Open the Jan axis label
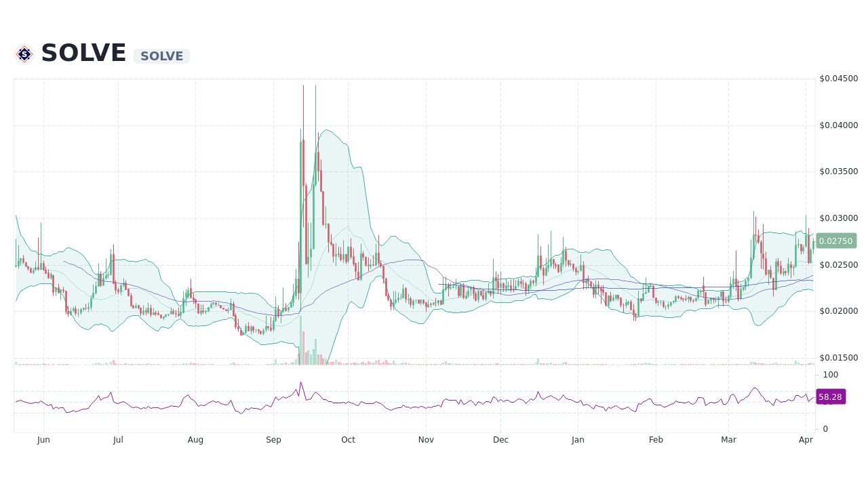This screenshot has width=868, height=488. tap(578, 439)
